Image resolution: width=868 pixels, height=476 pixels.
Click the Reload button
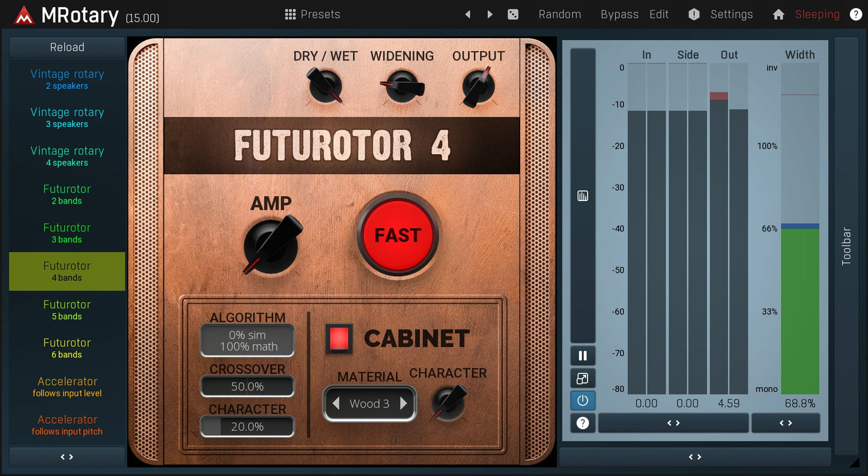click(67, 47)
